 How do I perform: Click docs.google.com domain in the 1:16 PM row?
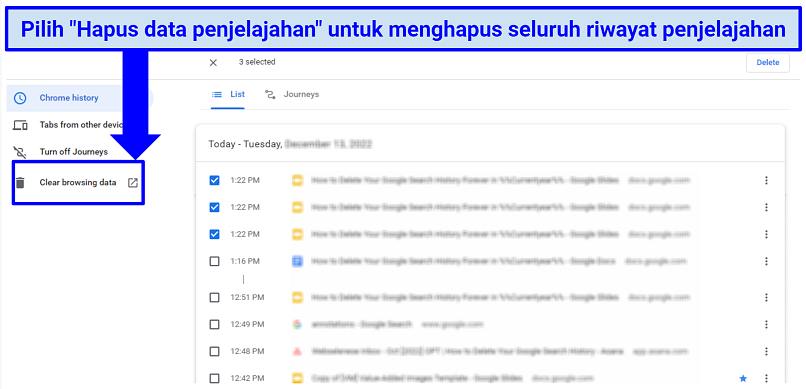(x=655, y=261)
